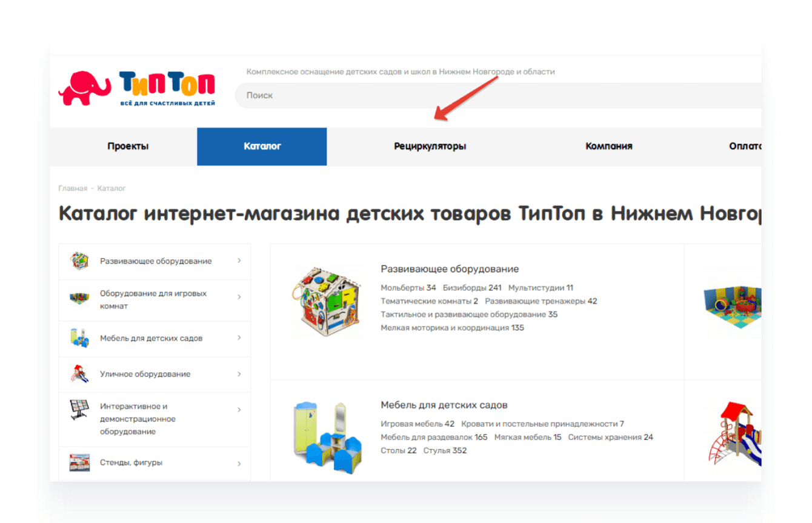This screenshot has width=812, height=523.
Task: Click the TipTop elephant logo
Action: click(x=136, y=88)
